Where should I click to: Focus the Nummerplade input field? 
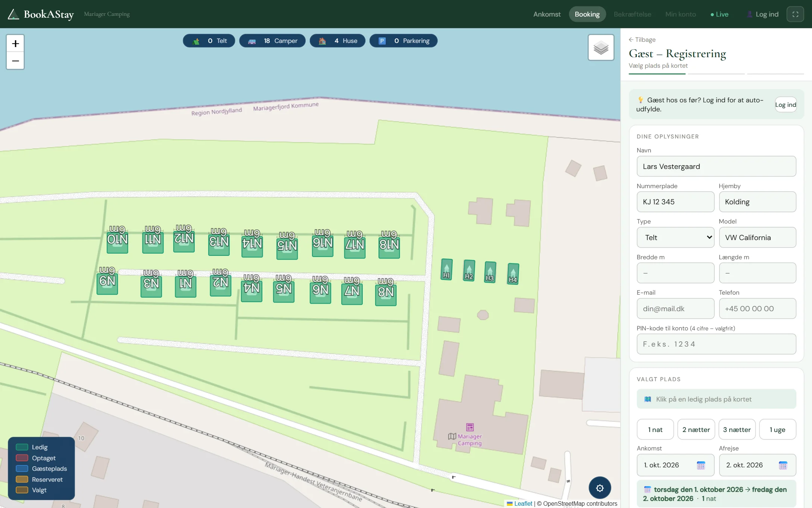pyautogui.click(x=676, y=202)
